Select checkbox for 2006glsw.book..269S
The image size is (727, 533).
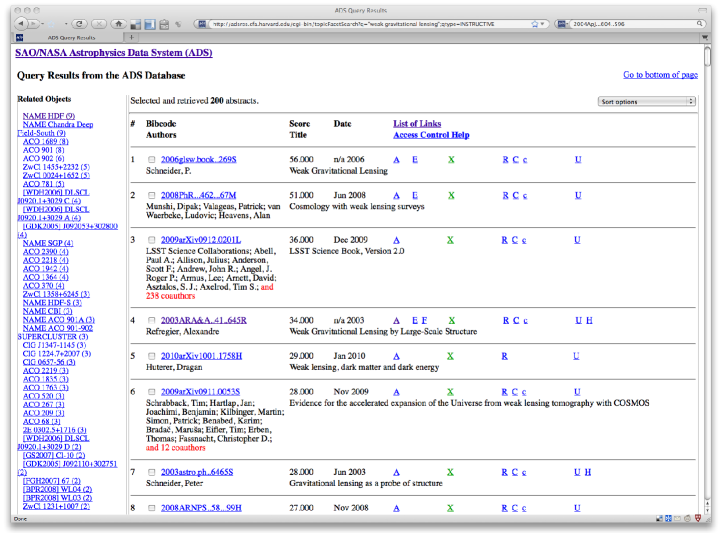(152, 160)
